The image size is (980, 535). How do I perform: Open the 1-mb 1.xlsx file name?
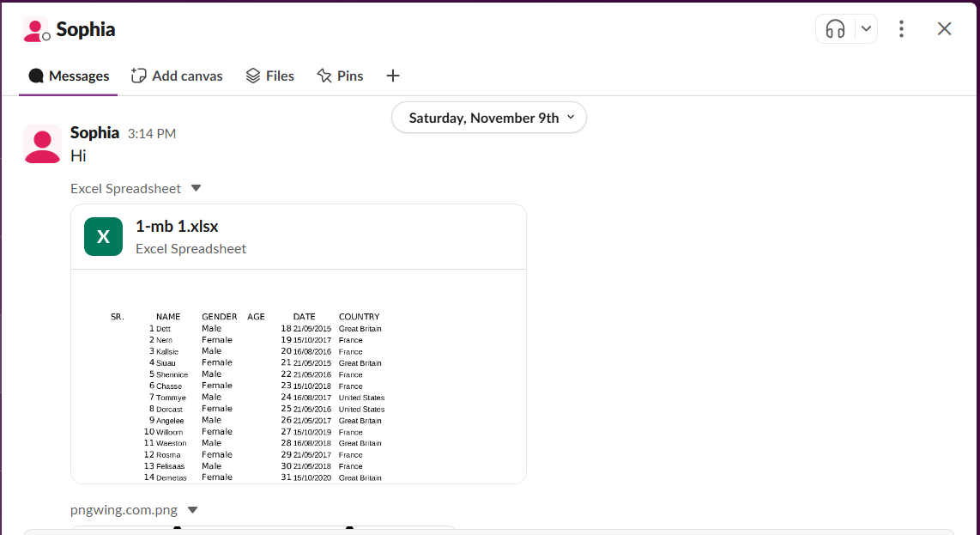click(x=177, y=226)
